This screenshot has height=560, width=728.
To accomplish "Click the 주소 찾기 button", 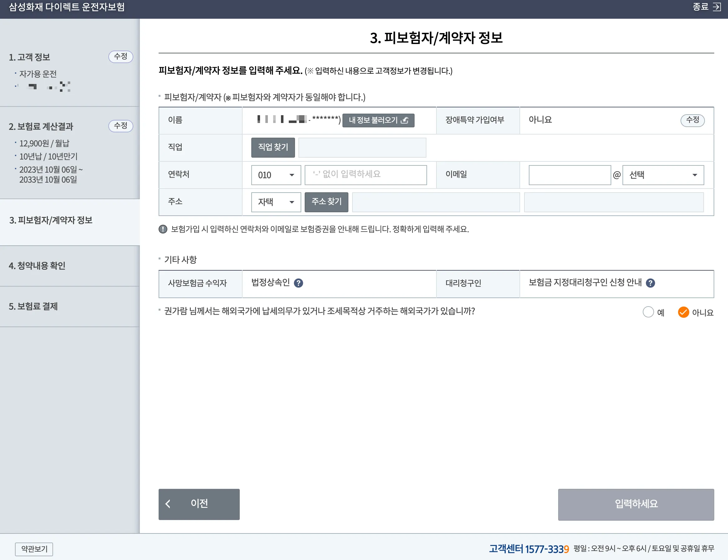I will 326,202.
